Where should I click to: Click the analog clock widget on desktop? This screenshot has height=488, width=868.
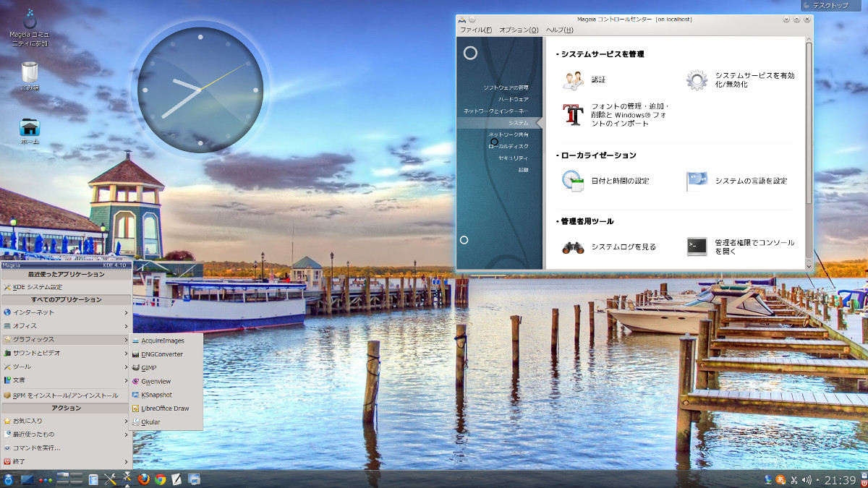click(200, 90)
